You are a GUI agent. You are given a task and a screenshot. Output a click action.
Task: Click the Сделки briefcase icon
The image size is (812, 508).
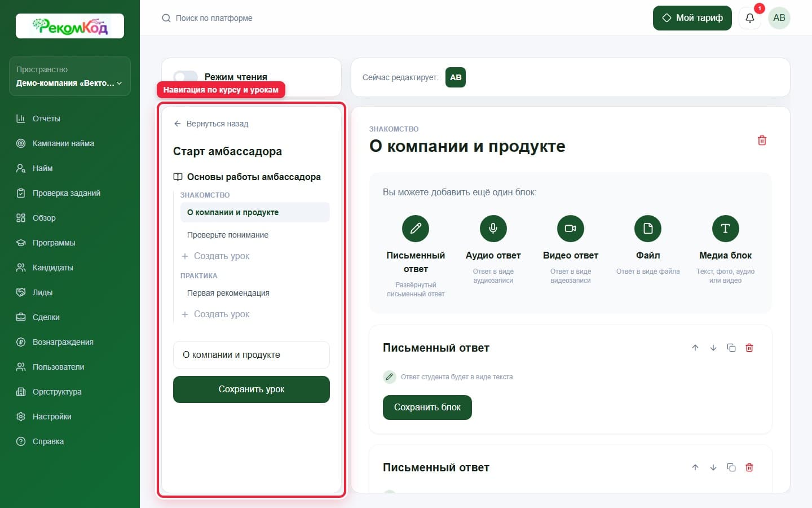pos(21,317)
